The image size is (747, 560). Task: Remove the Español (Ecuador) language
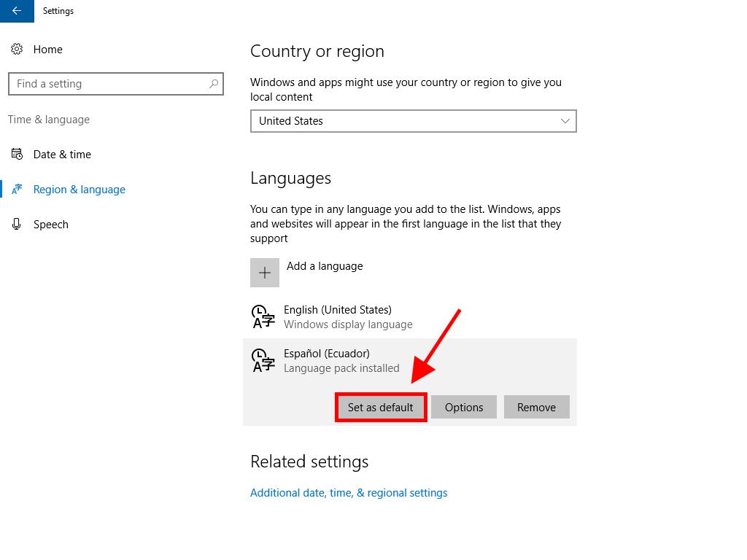[x=536, y=407]
